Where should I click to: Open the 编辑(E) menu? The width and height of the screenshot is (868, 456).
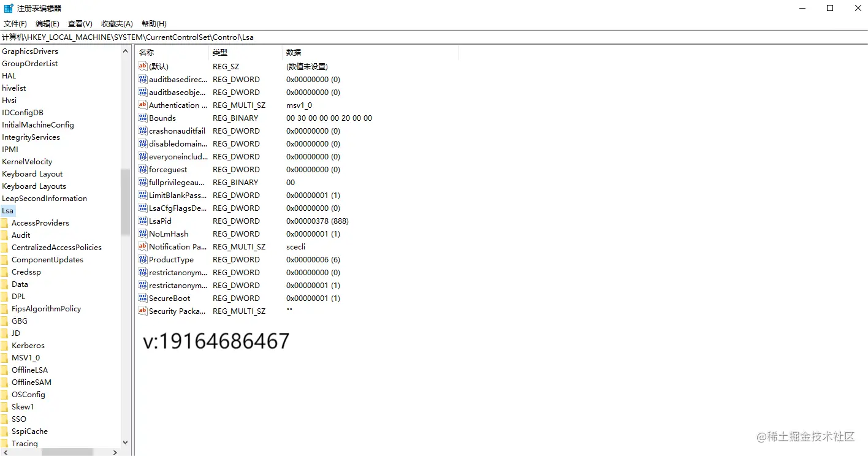[47, 24]
